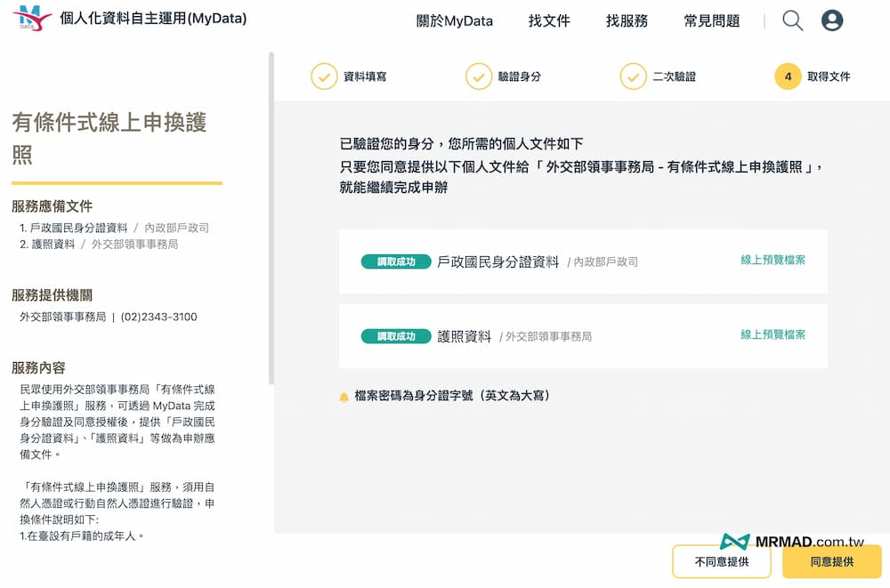Open the 找文件 menu item

549,21
